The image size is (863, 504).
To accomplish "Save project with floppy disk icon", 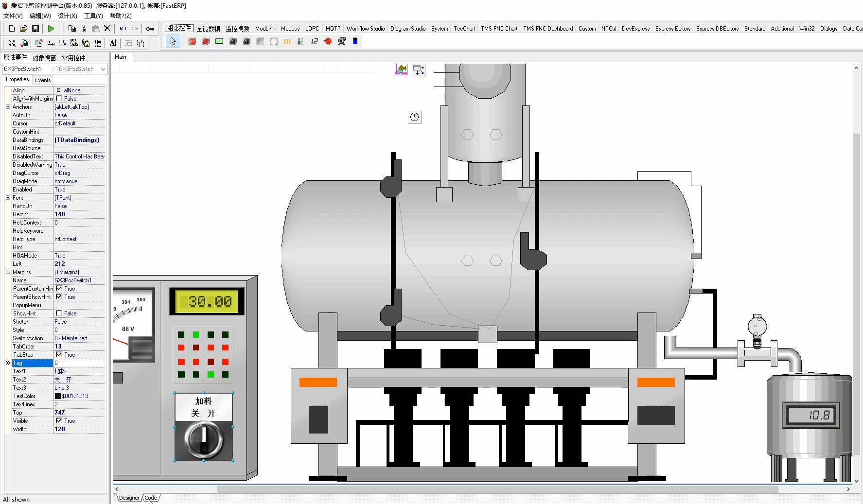I will tap(35, 29).
